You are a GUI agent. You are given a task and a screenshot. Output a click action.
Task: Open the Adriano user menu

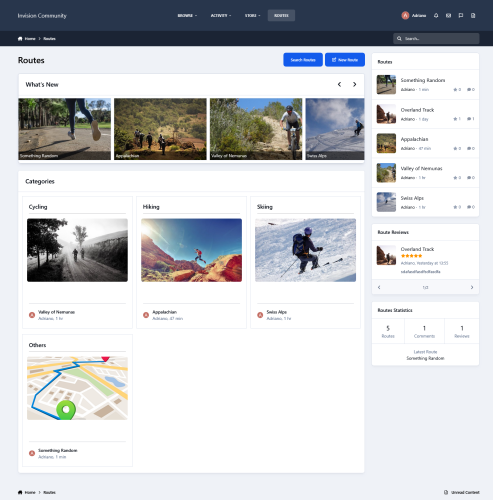419,15
